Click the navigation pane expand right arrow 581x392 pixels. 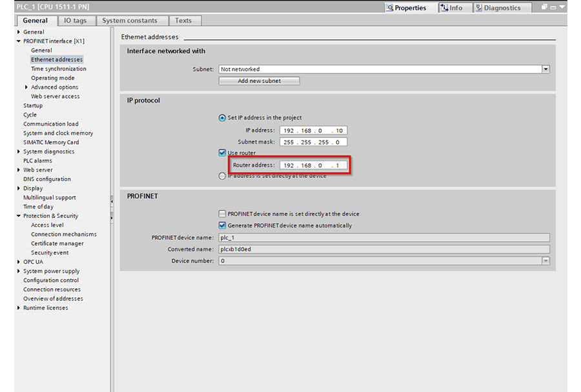112,218
